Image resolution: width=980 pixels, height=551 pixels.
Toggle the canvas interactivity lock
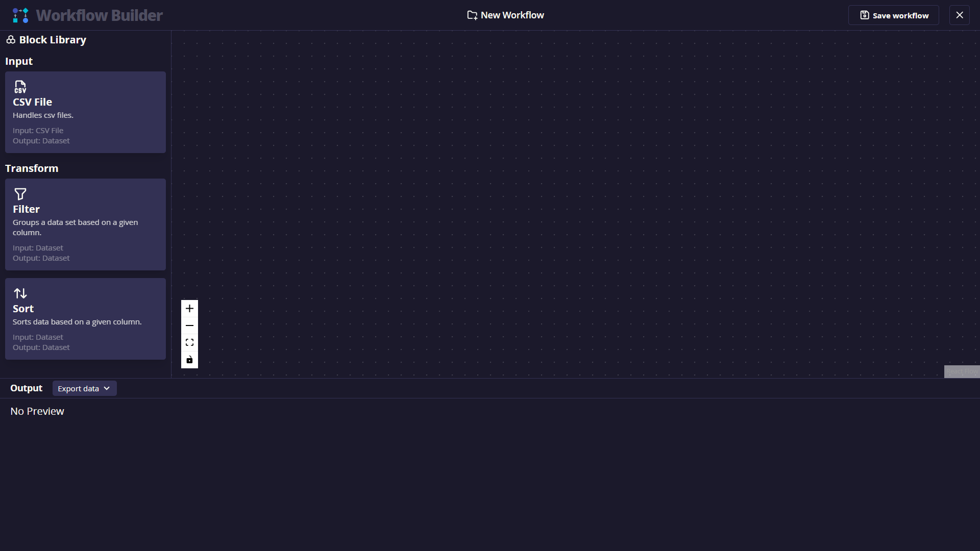point(189,360)
